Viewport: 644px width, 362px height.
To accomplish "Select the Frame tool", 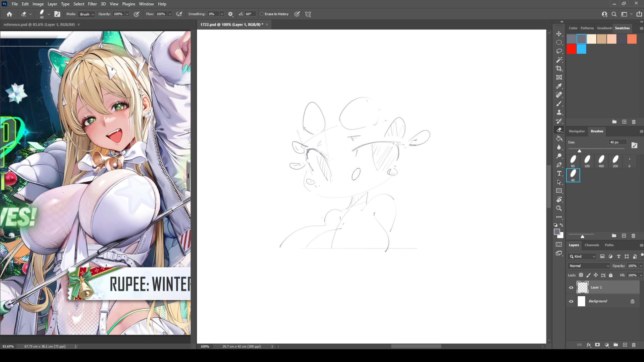I will [559, 77].
